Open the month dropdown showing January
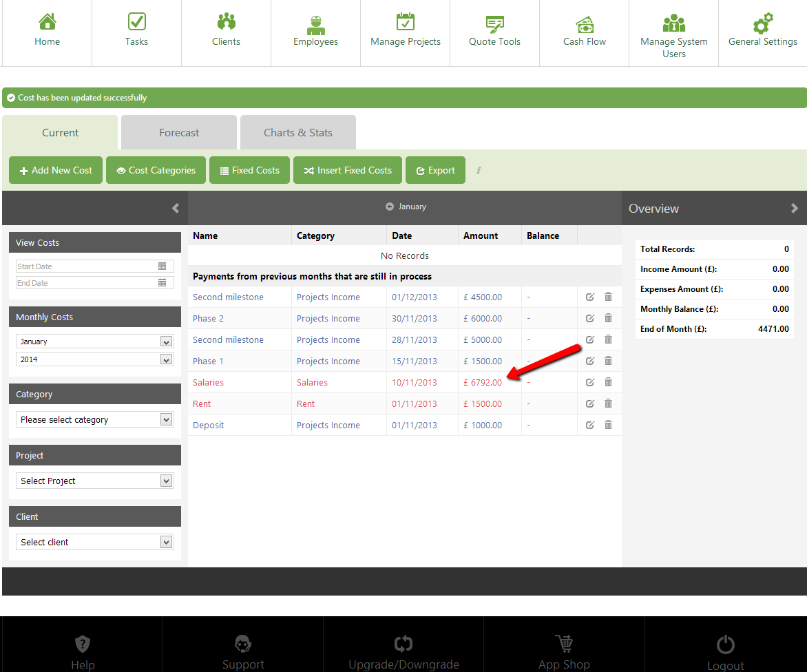 click(x=165, y=342)
